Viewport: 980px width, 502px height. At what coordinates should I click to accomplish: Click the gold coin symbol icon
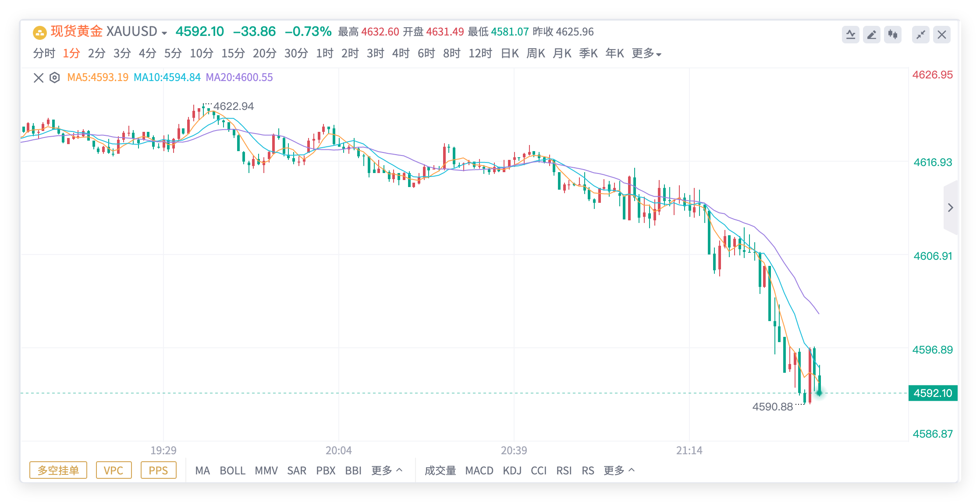point(40,32)
